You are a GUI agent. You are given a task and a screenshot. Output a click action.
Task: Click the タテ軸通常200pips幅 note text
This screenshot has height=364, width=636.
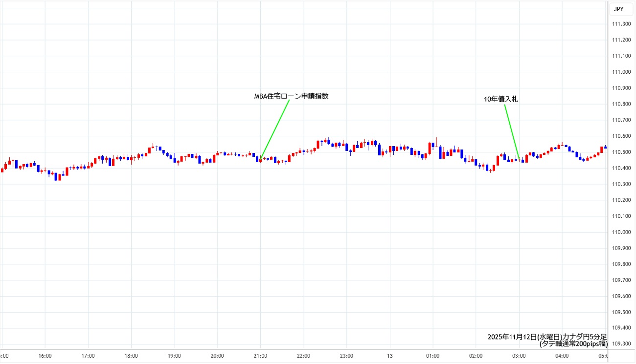[x=572, y=344]
